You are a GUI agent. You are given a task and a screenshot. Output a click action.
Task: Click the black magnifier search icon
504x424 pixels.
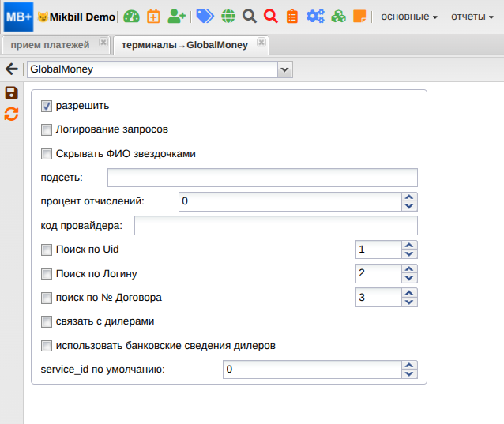click(x=250, y=17)
